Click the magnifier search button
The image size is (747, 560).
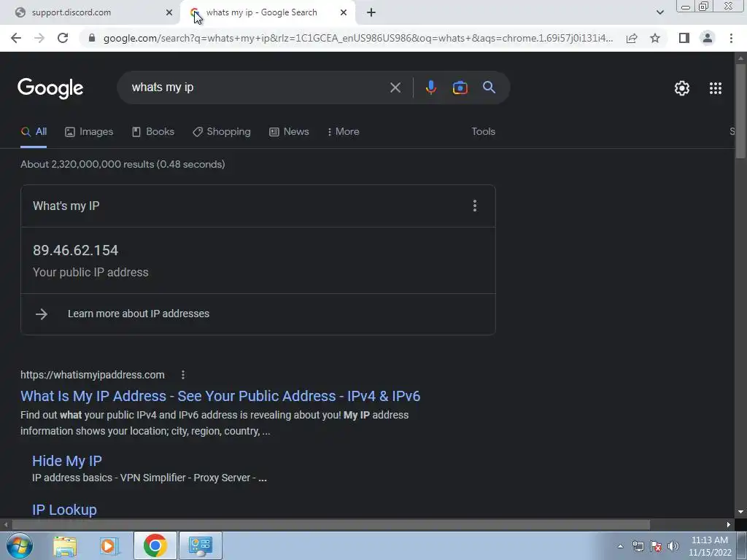point(489,87)
